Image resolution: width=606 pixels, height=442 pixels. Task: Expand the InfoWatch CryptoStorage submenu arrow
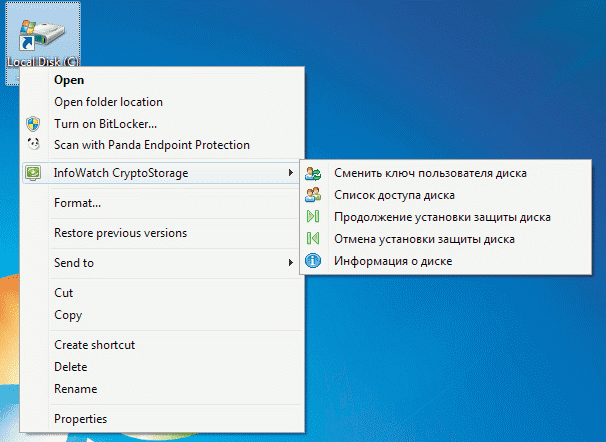(x=291, y=173)
